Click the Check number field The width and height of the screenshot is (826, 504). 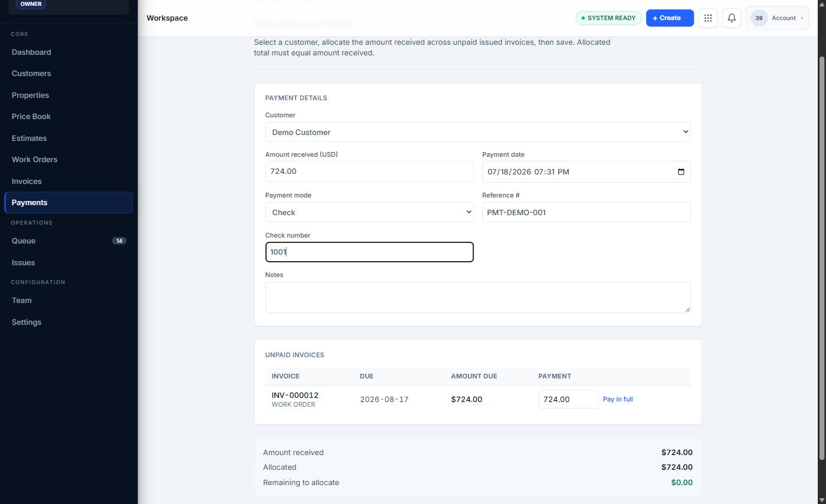369,252
